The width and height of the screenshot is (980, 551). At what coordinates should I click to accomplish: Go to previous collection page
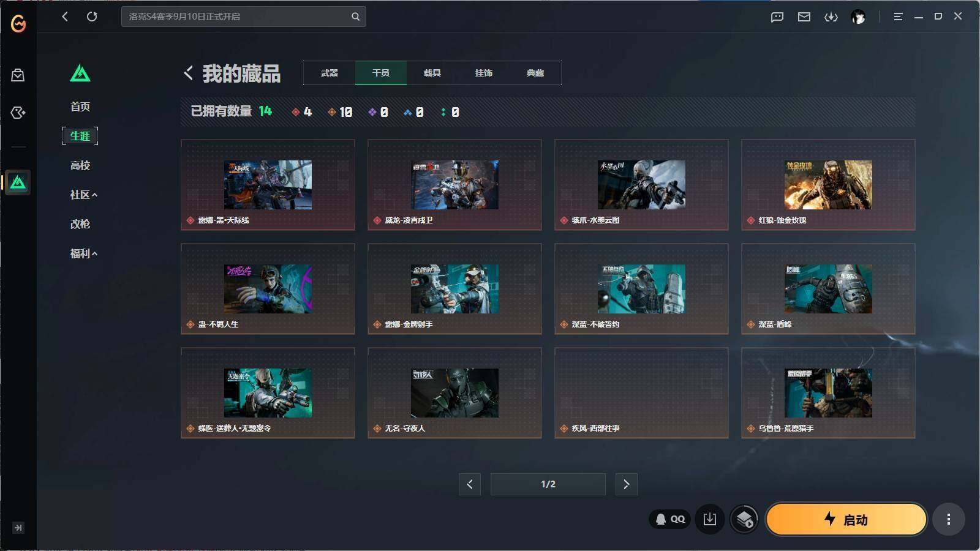(470, 484)
